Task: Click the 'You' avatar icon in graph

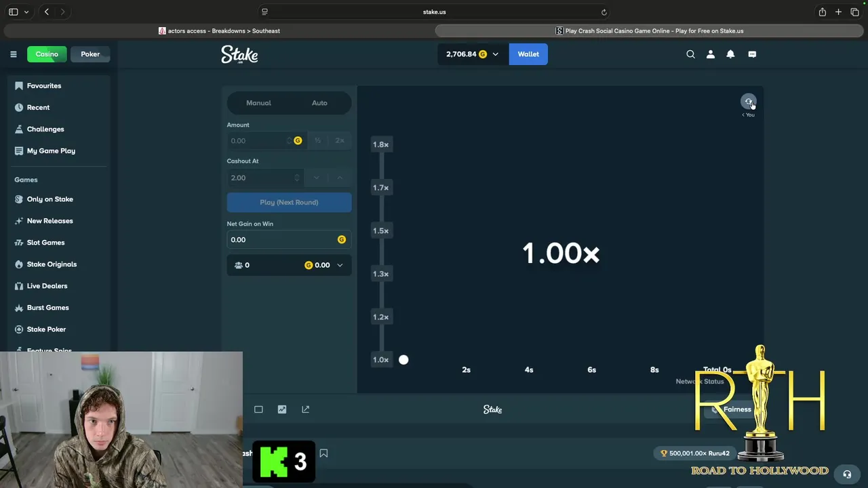Action: [748, 102]
